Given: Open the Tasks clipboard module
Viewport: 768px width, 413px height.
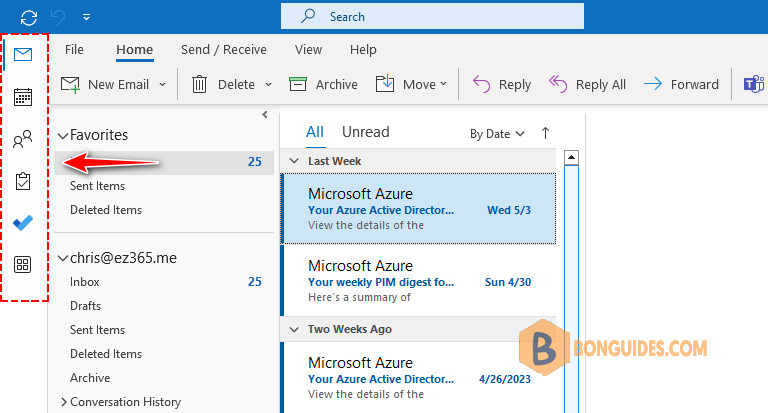Looking at the screenshot, I should pos(23,181).
